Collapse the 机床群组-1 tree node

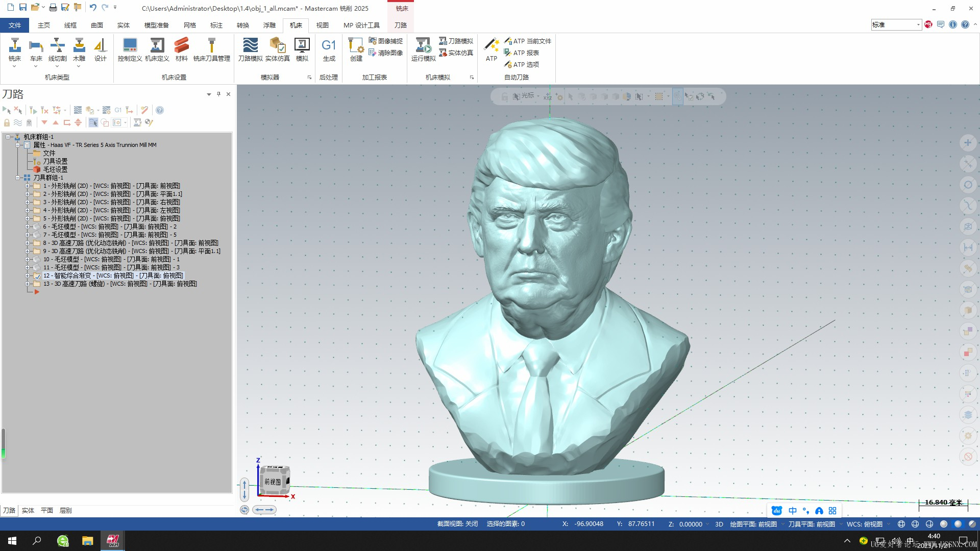click(8, 137)
